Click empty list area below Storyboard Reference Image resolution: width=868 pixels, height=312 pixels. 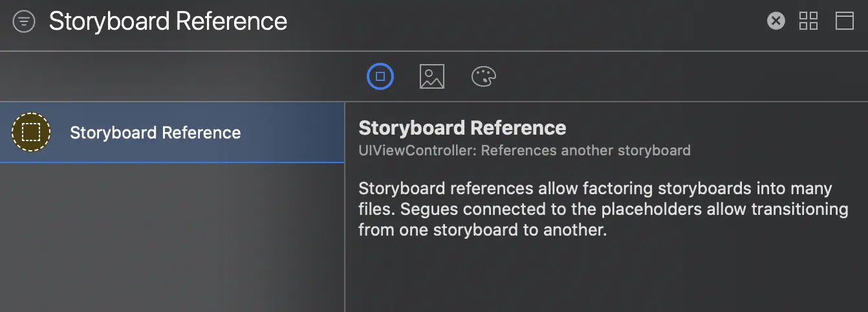coord(171,240)
